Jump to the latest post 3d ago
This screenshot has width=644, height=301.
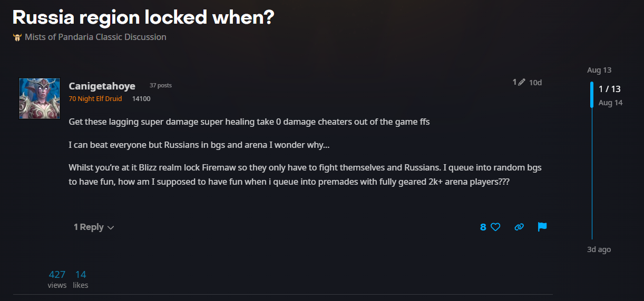click(x=599, y=249)
